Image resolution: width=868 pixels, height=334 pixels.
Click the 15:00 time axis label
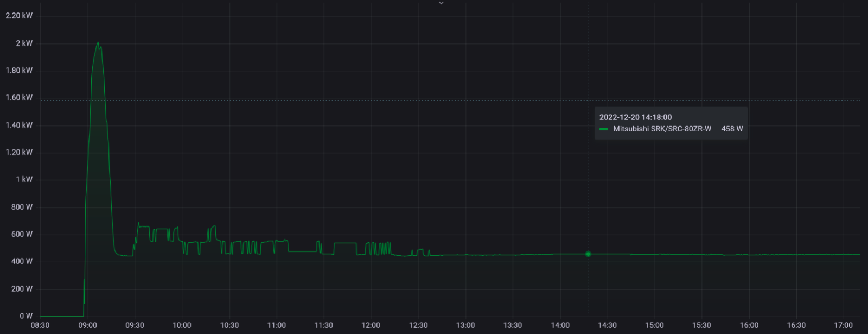[x=655, y=325]
